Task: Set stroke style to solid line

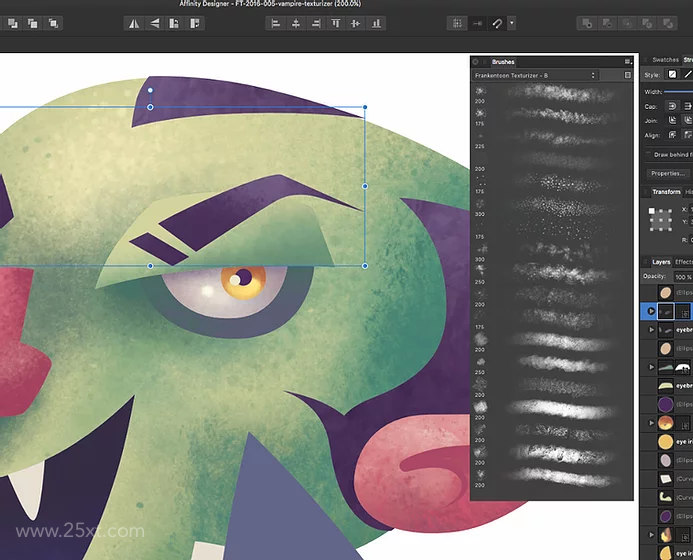Action: coord(687,74)
